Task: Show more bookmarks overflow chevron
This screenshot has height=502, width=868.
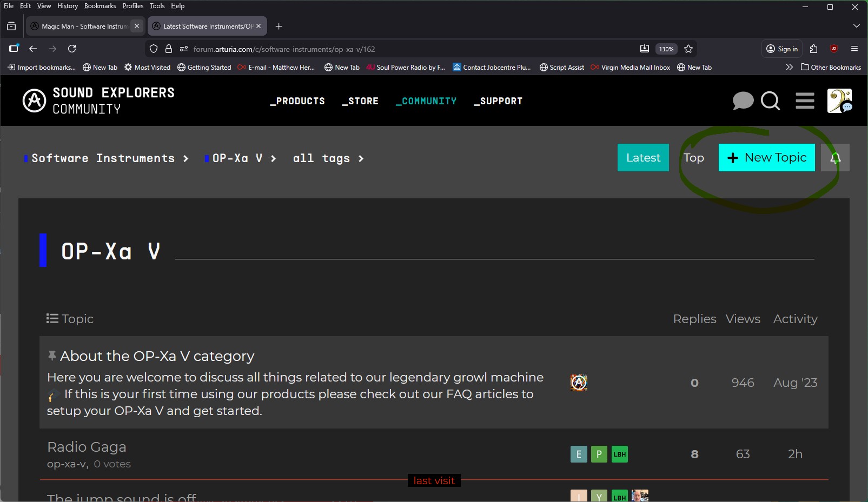Action: (x=789, y=68)
